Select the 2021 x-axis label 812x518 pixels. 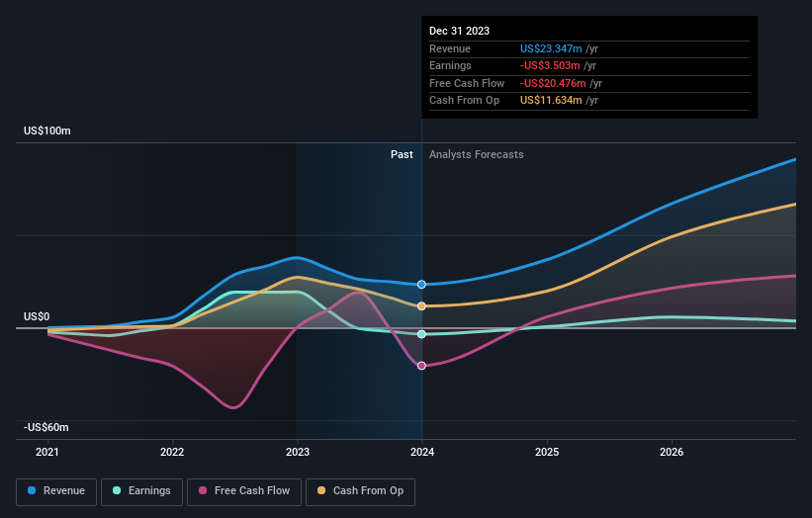click(x=47, y=452)
